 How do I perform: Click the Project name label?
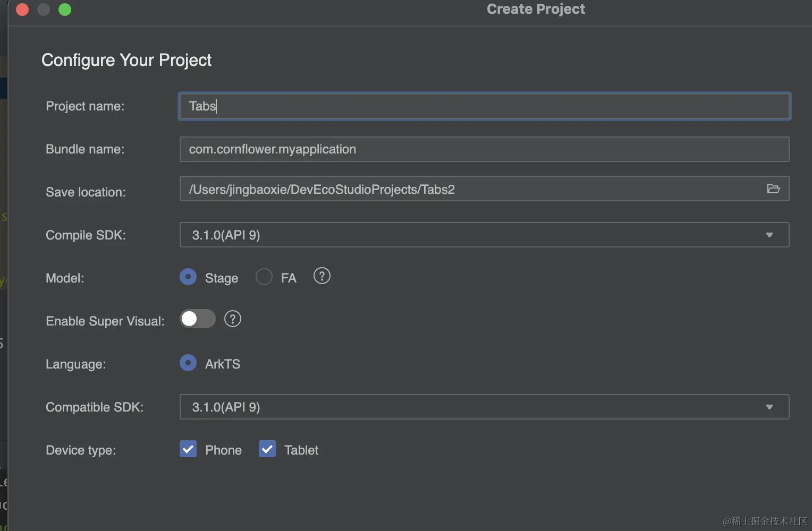click(85, 106)
